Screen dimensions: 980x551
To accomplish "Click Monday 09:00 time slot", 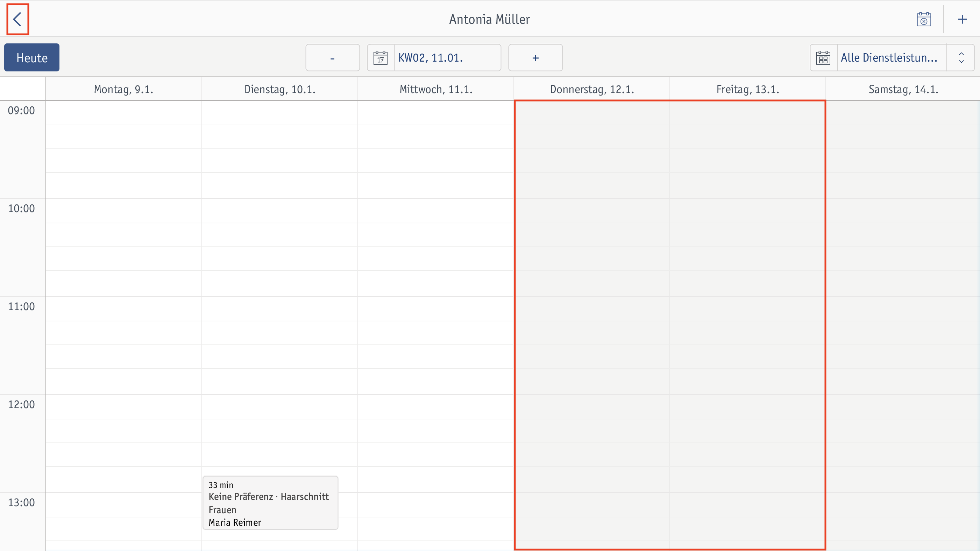I will (124, 113).
